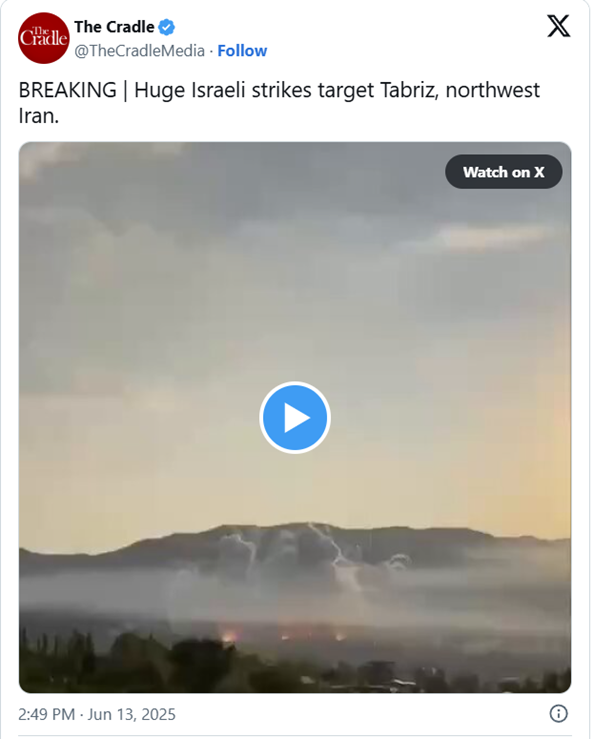Click the Watch on X button
Viewport: 594px width, 739px height.
tap(503, 172)
